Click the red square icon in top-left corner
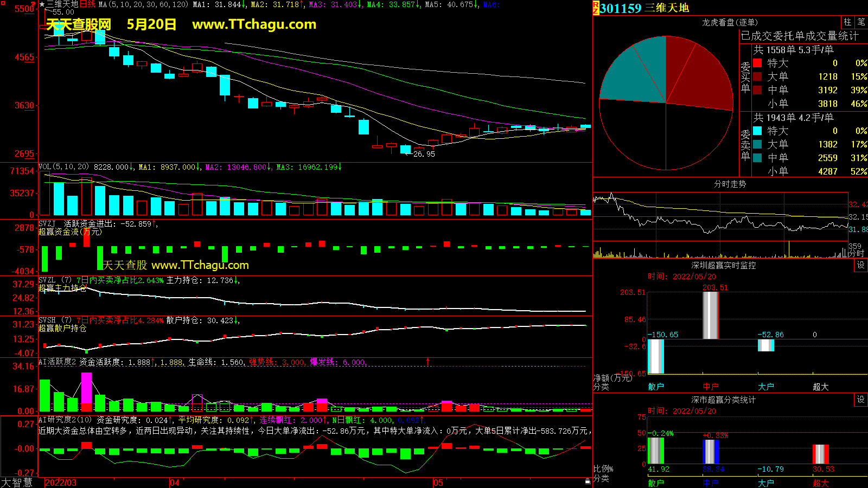The image size is (868, 488). [x=3, y=3]
